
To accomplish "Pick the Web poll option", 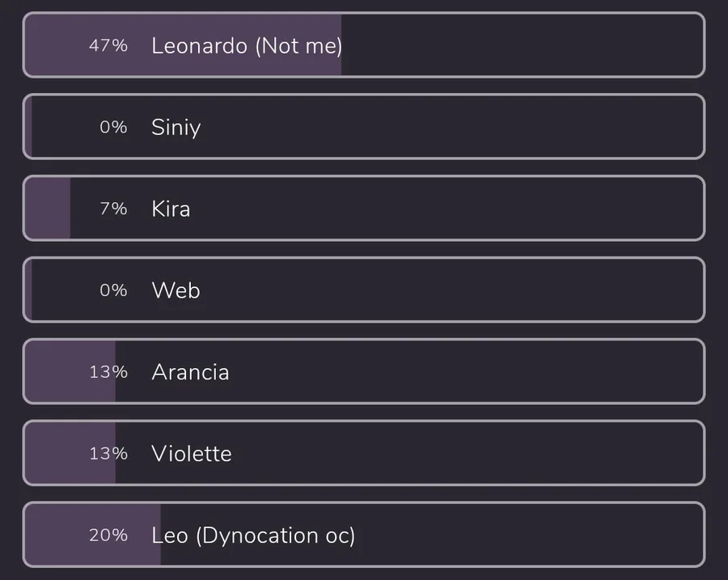I will coord(364,290).
